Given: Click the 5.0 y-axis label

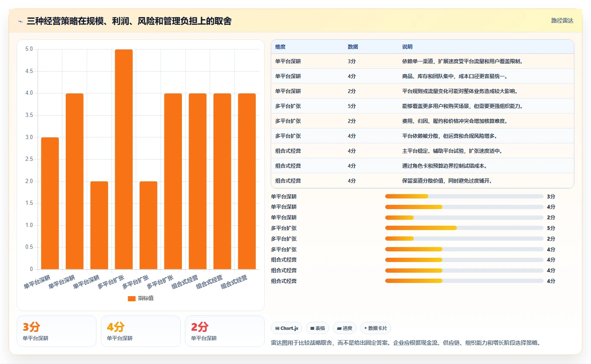Looking at the screenshot, I should 29,49.
